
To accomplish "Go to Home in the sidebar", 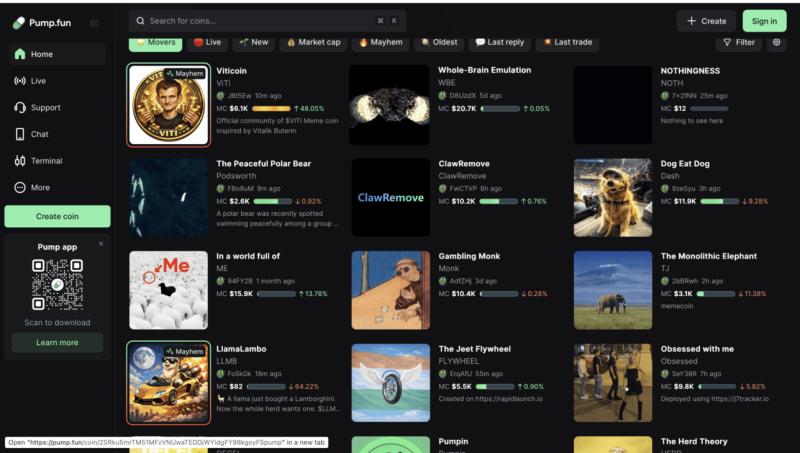I will (41, 54).
